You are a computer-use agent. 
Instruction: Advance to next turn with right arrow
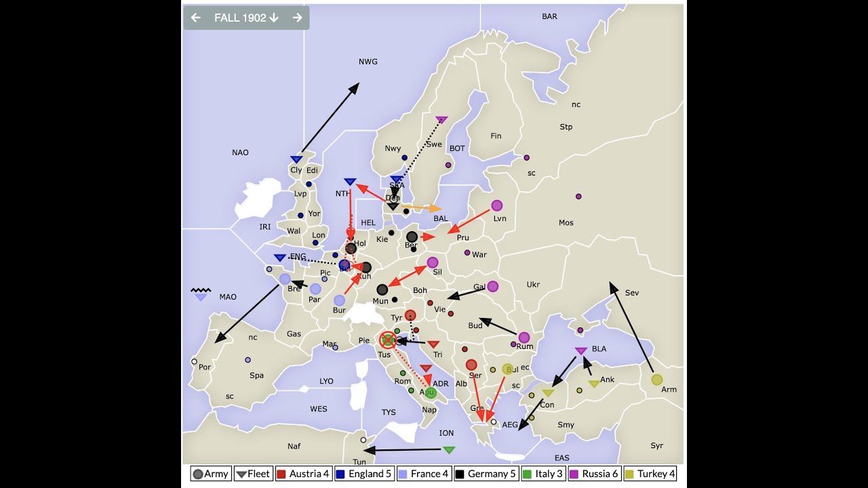pos(297,18)
